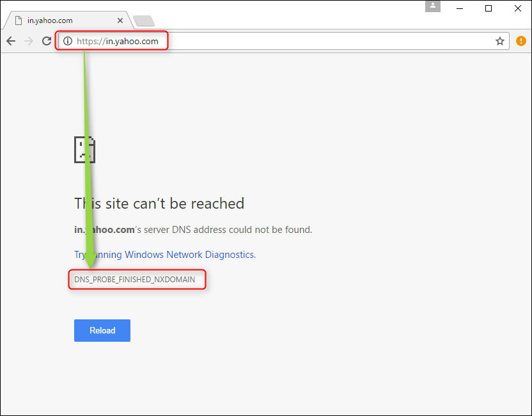Image resolution: width=532 pixels, height=416 pixels.
Task: Click the Forward navigation arrow
Action: 29,41
